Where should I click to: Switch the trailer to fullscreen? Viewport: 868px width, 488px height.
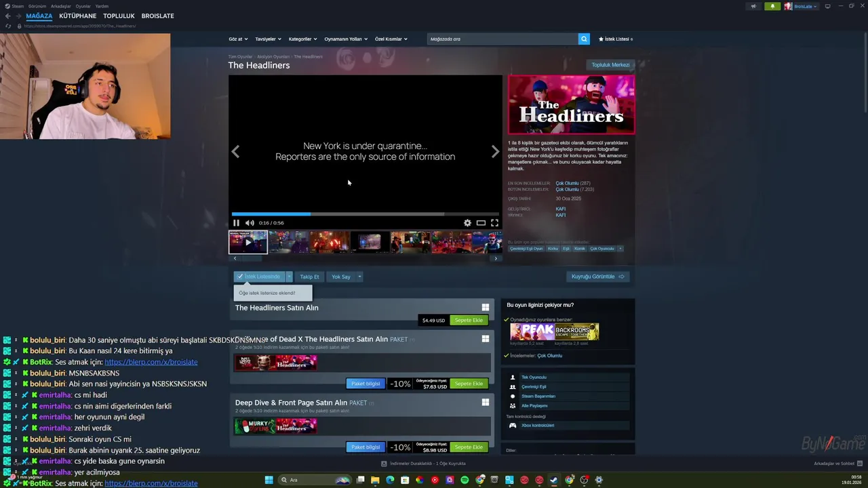[494, 223]
